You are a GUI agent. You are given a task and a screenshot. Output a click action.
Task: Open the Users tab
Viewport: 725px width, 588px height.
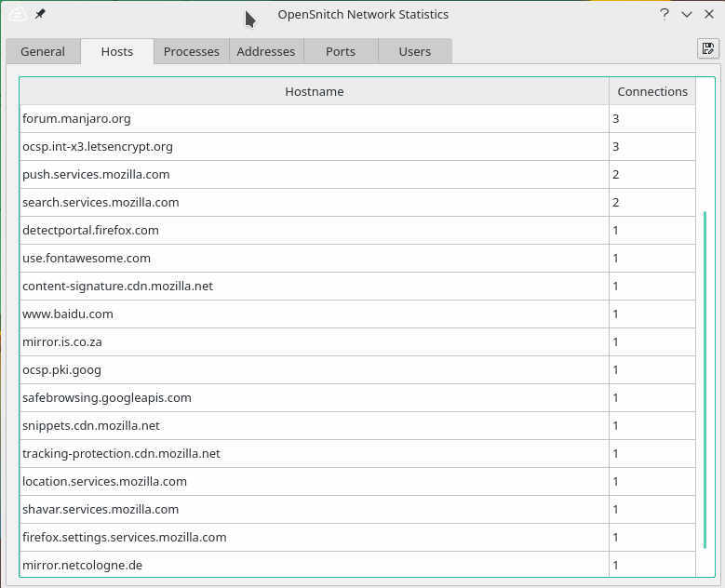pyautogui.click(x=415, y=51)
